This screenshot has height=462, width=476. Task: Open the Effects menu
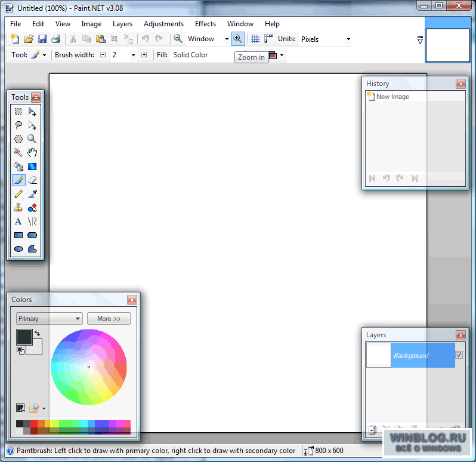[x=205, y=24]
